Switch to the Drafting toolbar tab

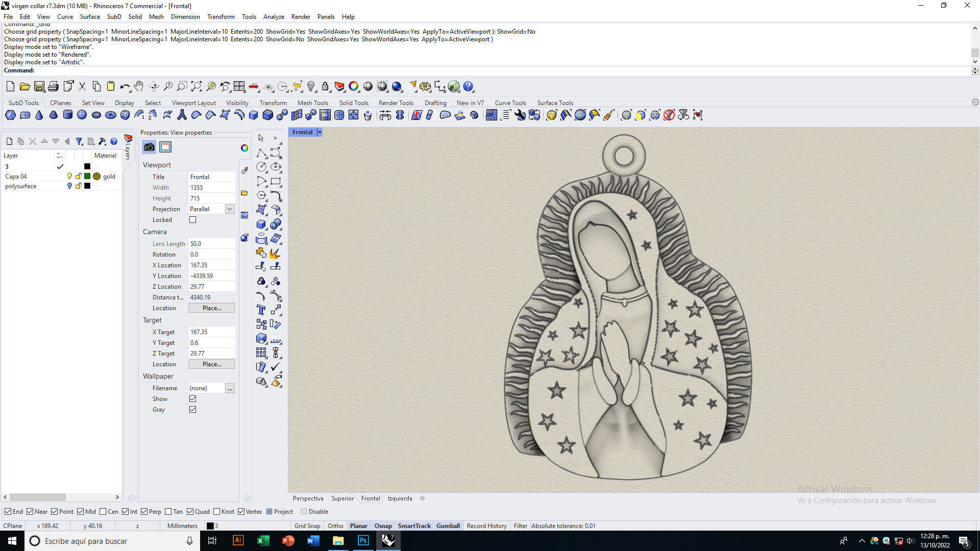(x=435, y=103)
